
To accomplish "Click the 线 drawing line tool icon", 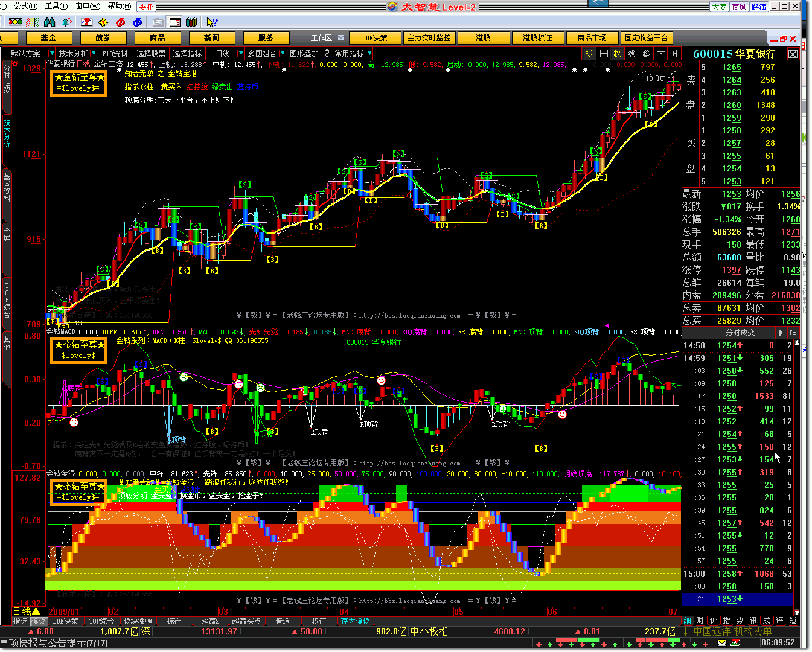I will [631, 54].
